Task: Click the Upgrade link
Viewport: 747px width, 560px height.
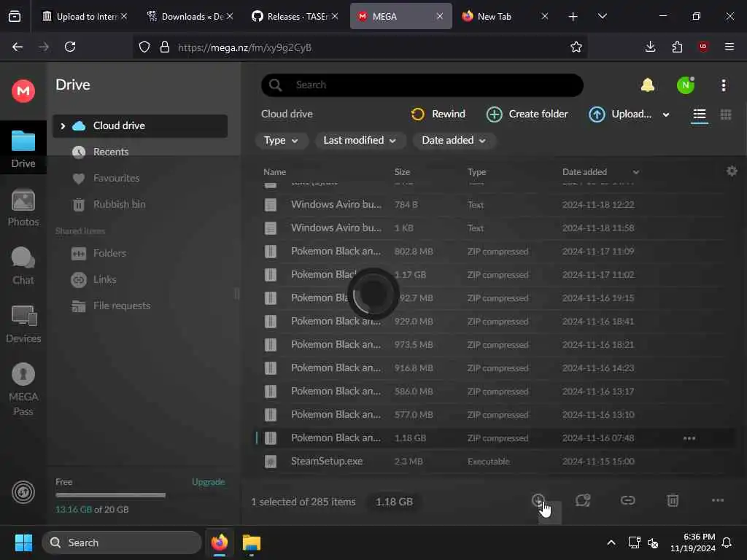Action: (x=208, y=482)
